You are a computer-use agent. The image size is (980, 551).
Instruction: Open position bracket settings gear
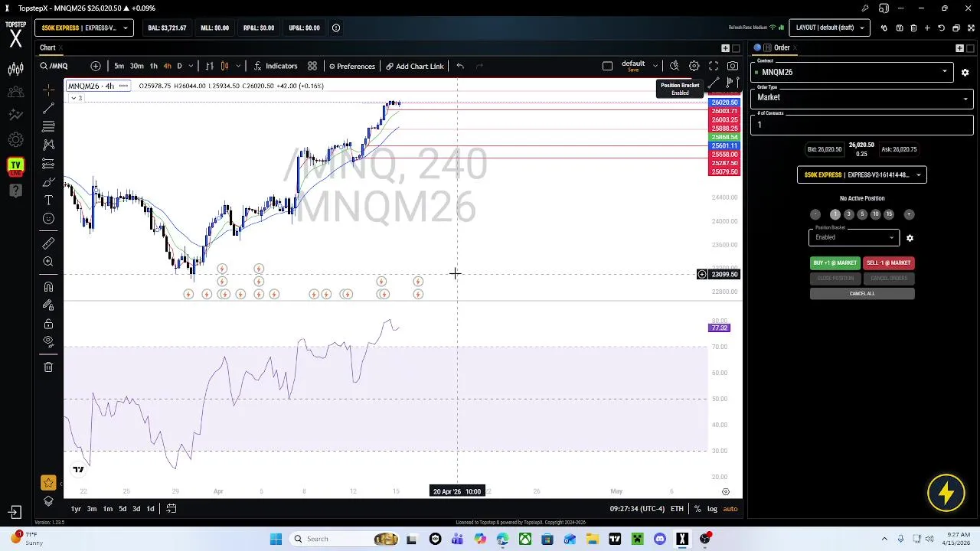(x=910, y=238)
